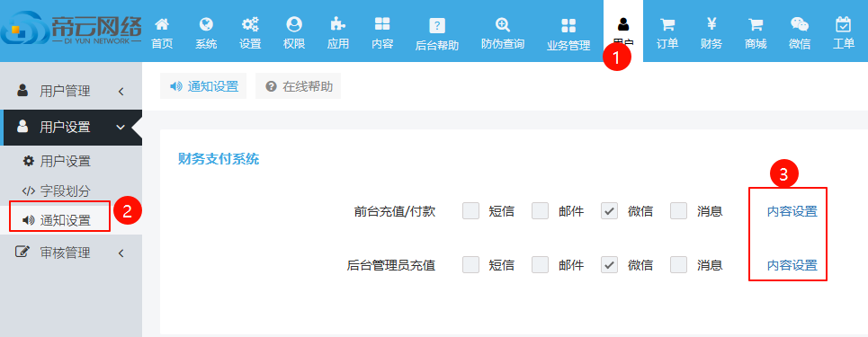Open the 权限 user-circle icon
The image size is (868, 337).
[294, 23]
